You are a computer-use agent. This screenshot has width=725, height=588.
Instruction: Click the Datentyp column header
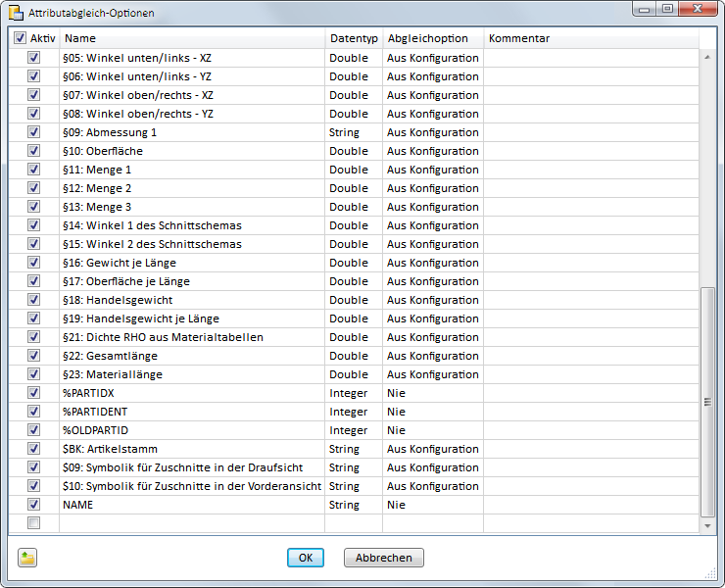[355, 38]
